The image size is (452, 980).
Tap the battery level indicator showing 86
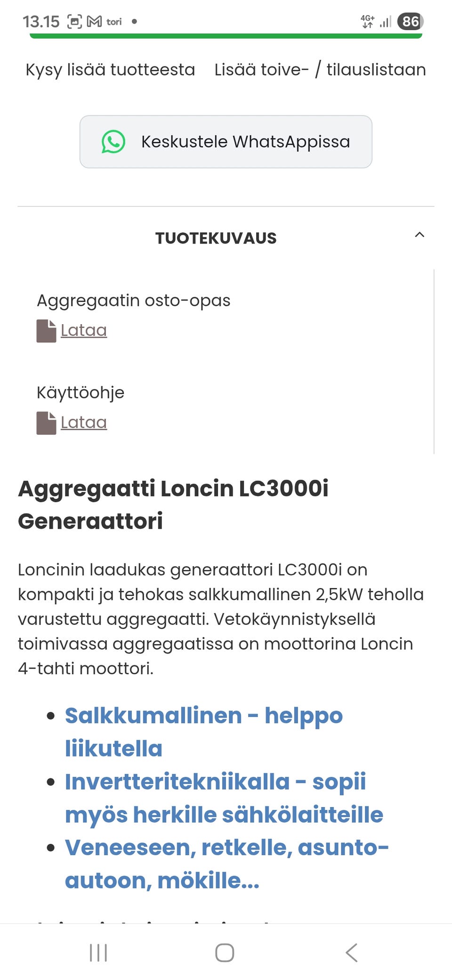[410, 21]
